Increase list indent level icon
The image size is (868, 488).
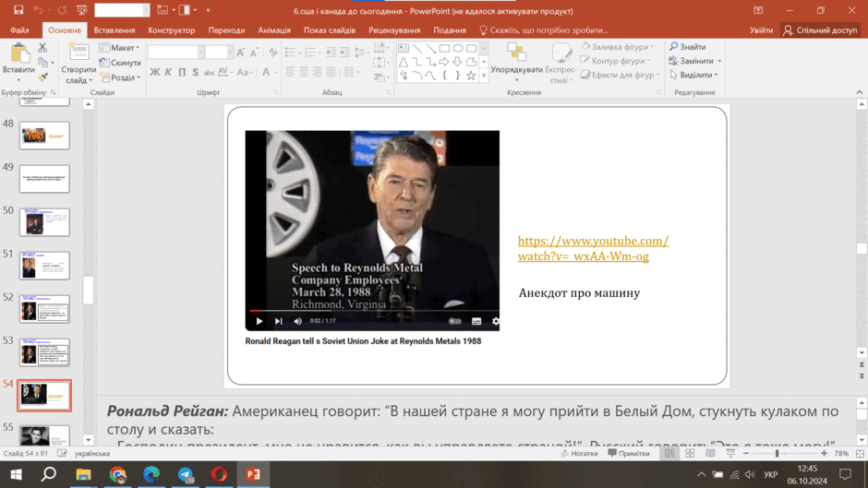pos(344,54)
